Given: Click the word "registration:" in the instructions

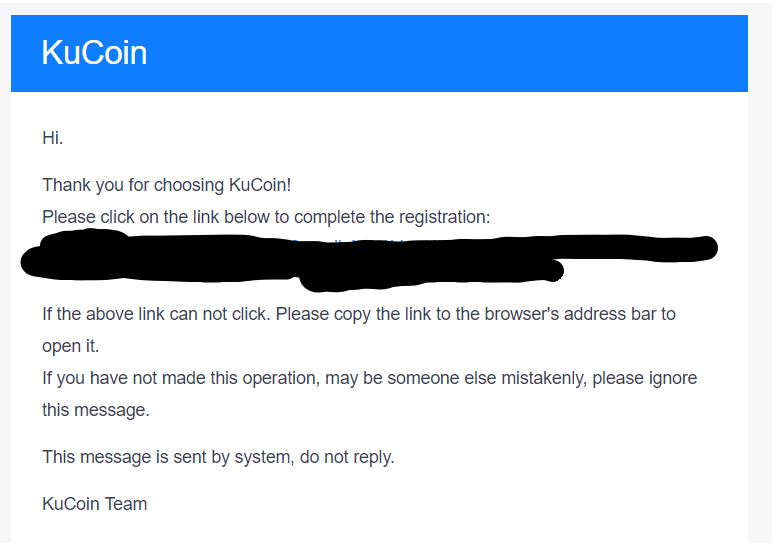Looking at the screenshot, I should (441, 217).
